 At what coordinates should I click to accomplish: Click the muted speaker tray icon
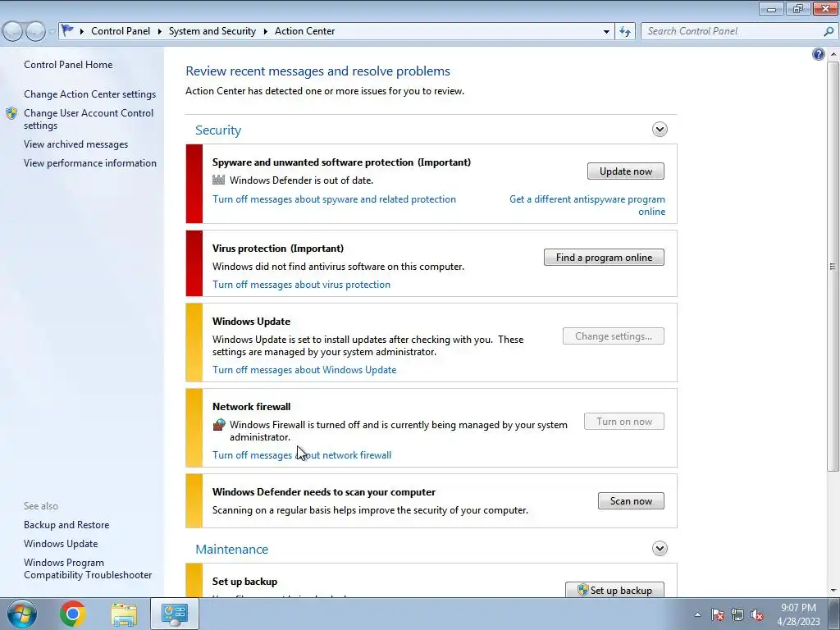[757, 614]
